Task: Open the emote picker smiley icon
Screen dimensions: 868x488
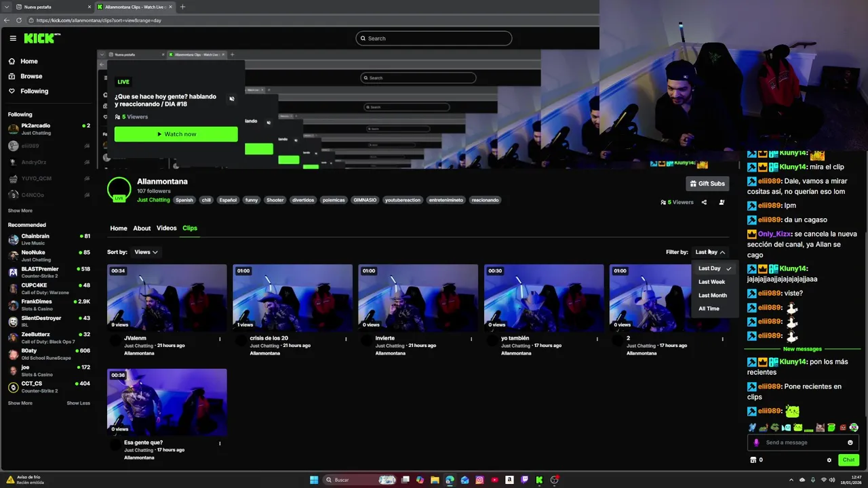Action: click(x=850, y=443)
